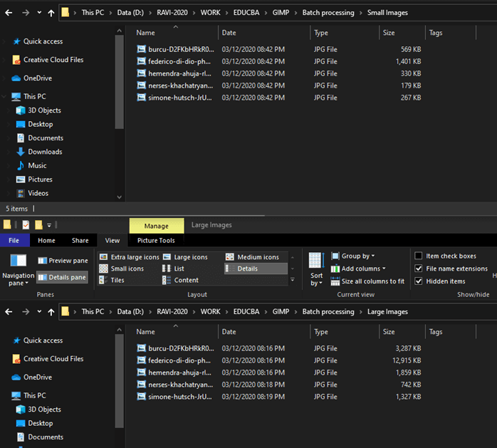Collapse This PC in Small Images sidebar
497x448 pixels.
tap(4, 96)
